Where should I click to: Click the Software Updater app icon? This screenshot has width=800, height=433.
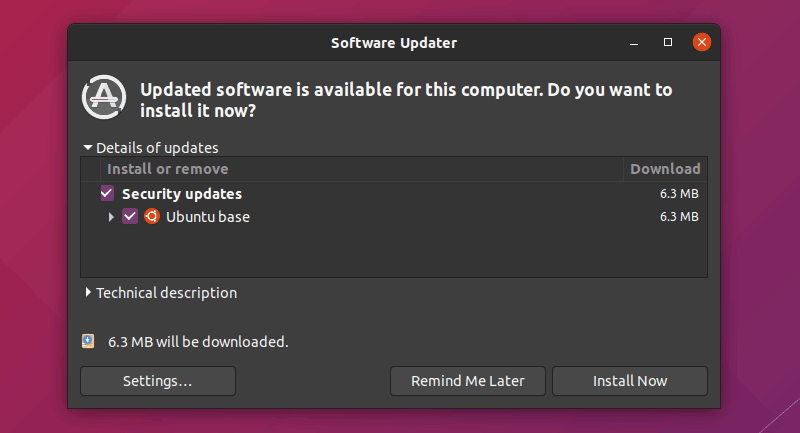tap(103, 97)
